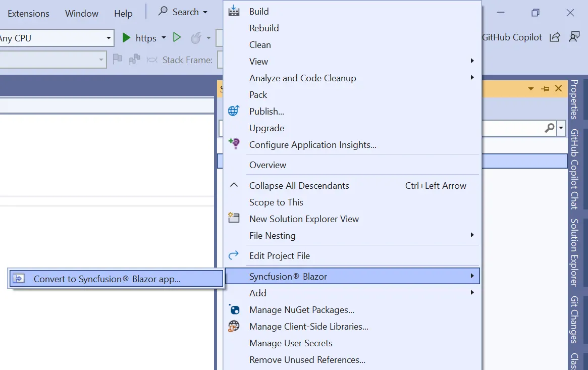Open GitHub Copilot from the top toolbar
Viewport: 588px width, 370px height.
pos(512,37)
